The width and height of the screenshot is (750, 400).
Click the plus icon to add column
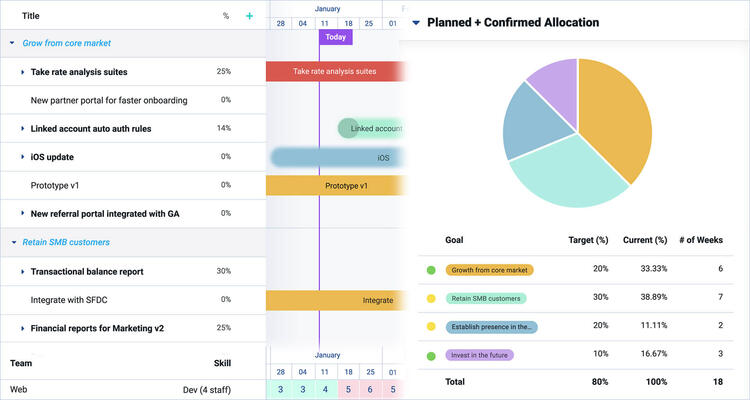click(x=249, y=16)
